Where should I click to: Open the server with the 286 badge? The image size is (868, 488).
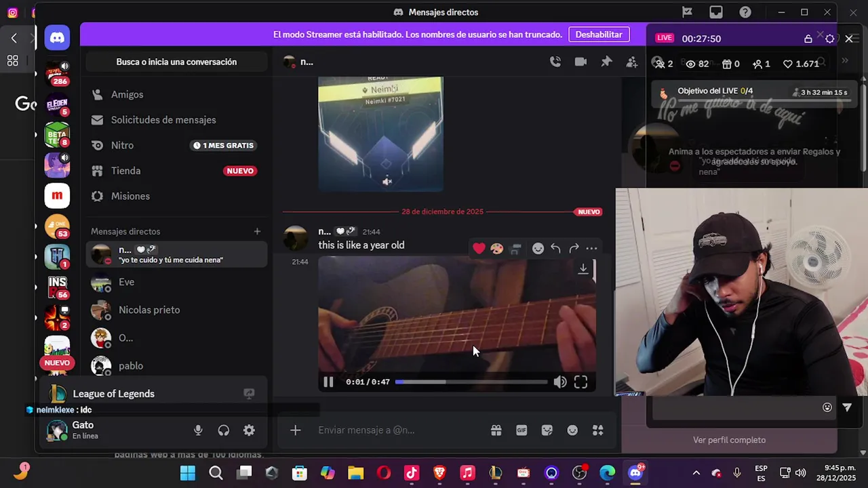[57, 74]
